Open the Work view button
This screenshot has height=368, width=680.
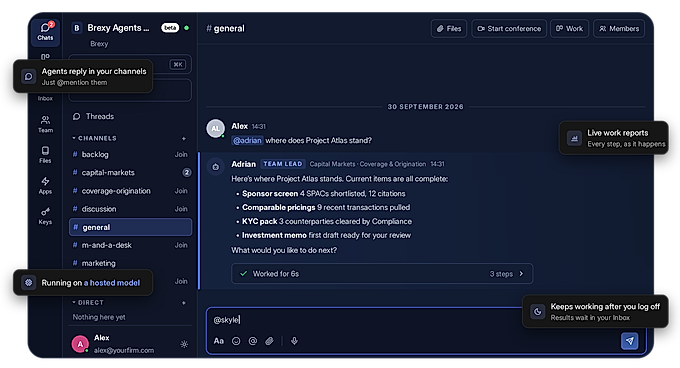[569, 29]
